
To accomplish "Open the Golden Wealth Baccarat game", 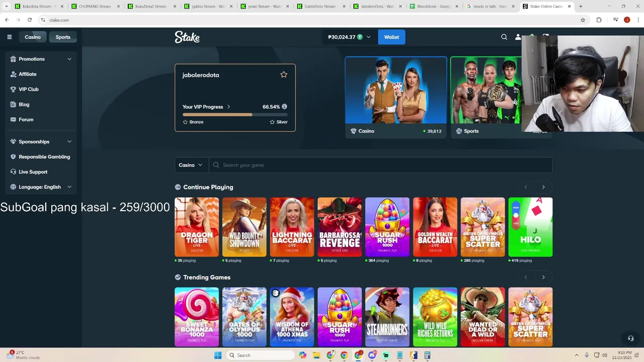I will click(x=435, y=227).
